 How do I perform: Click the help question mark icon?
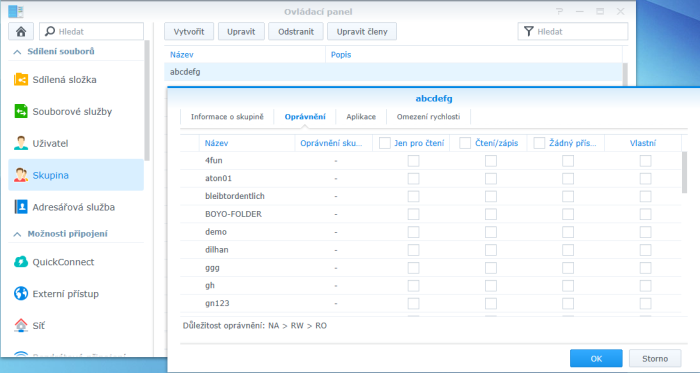click(560, 12)
